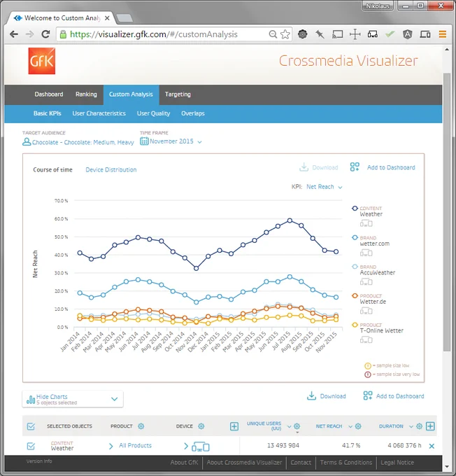Expand the Hide Charts objects dropdown
Image resolution: width=456 pixels, height=476 pixels.
[x=115, y=399]
